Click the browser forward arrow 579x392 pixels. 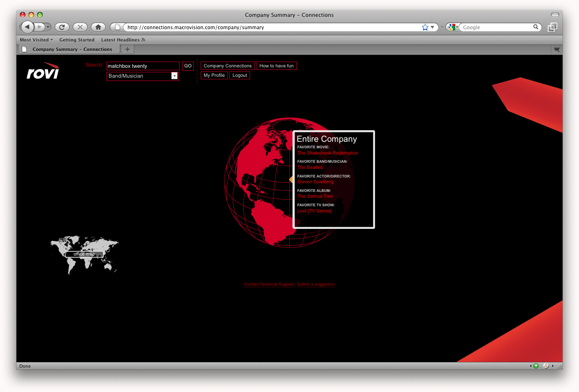39,27
